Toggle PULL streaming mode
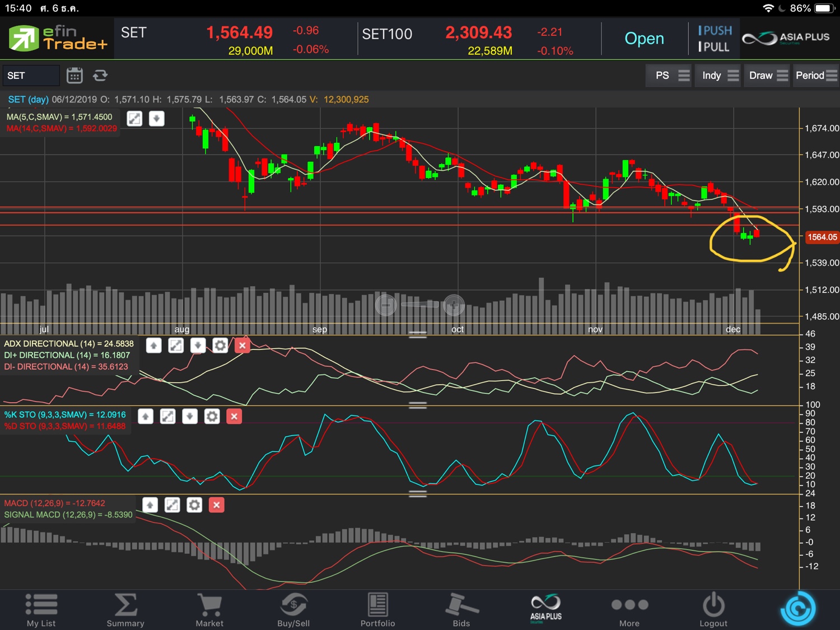 [x=714, y=47]
